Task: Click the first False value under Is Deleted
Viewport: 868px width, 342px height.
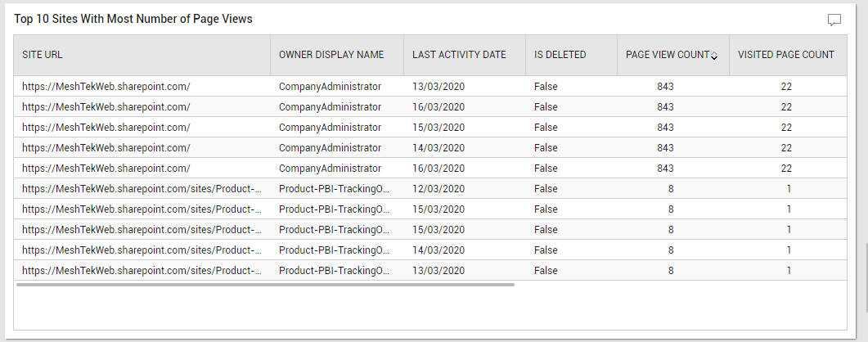Action: 546,86
